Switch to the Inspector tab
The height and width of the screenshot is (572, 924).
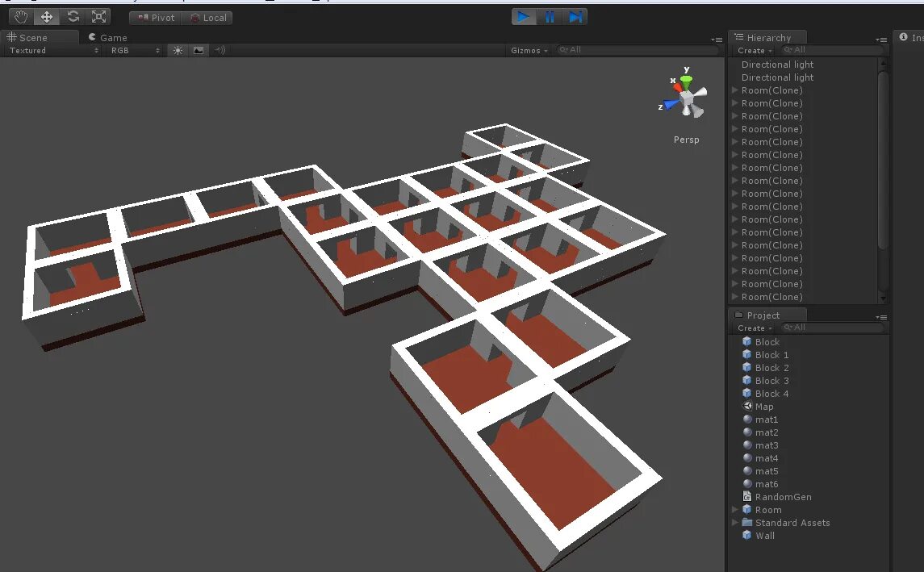pos(910,37)
